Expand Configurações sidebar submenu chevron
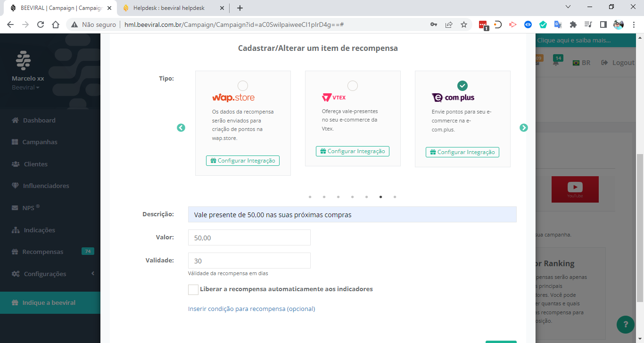Image resolution: width=644 pixels, height=343 pixels. coord(93,273)
